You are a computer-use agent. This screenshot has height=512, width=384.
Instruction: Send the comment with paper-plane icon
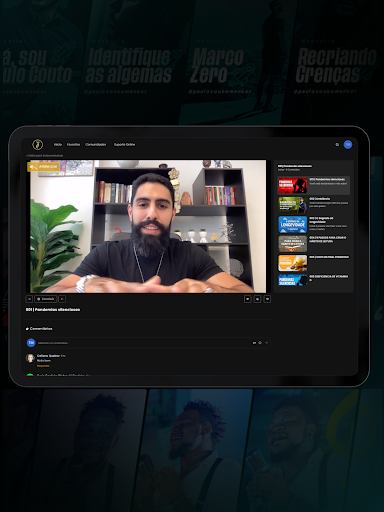[x=266, y=343]
